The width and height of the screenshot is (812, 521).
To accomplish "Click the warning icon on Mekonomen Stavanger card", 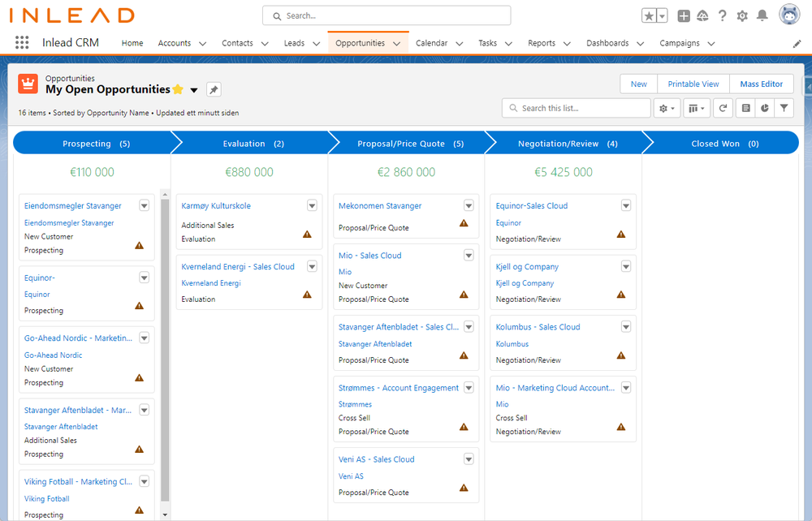I will point(464,223).
